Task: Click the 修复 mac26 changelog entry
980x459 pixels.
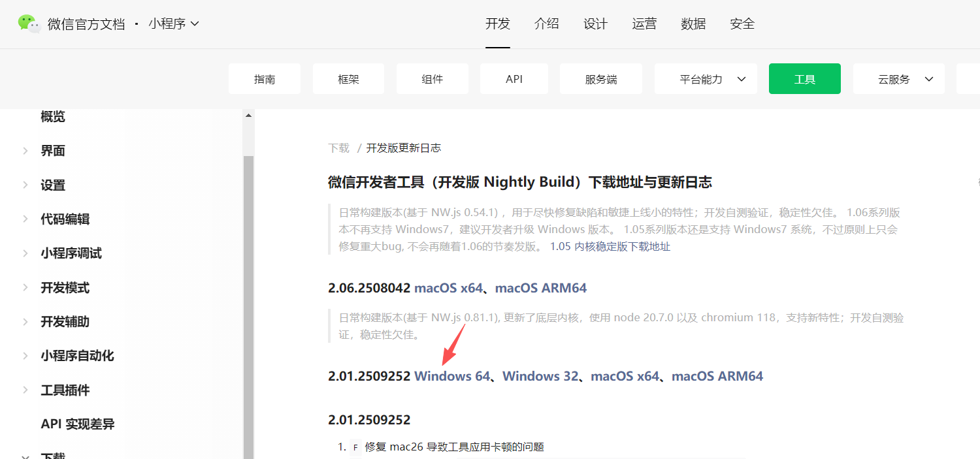Action: point(455,447)
